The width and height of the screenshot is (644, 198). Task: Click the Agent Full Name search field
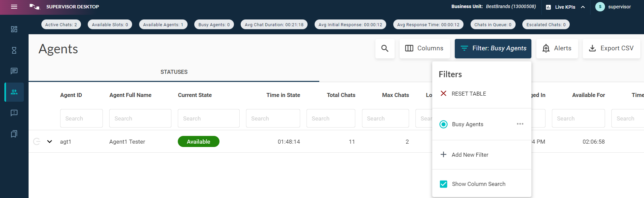(140, 118)
